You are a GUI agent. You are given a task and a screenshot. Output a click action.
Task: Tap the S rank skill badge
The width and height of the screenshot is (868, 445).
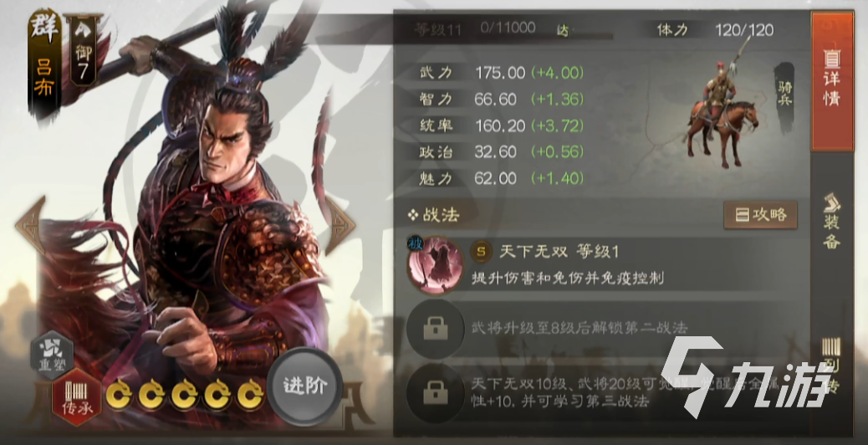[x=481, y=252]
